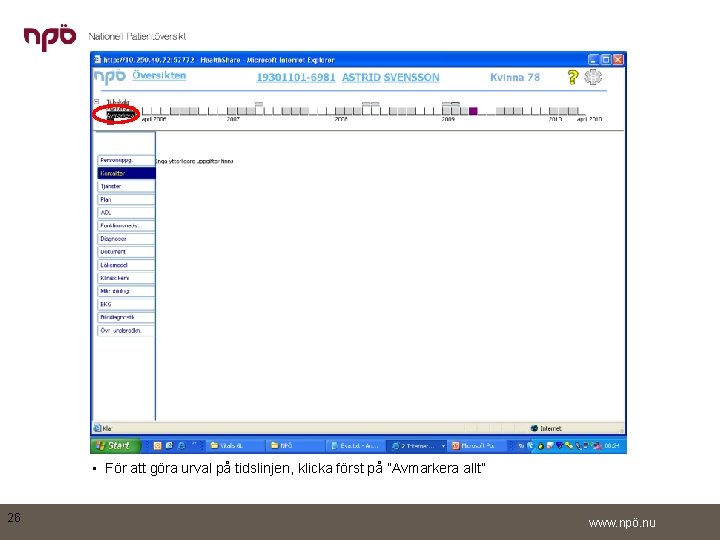Click the page icon in title bar

97,59
